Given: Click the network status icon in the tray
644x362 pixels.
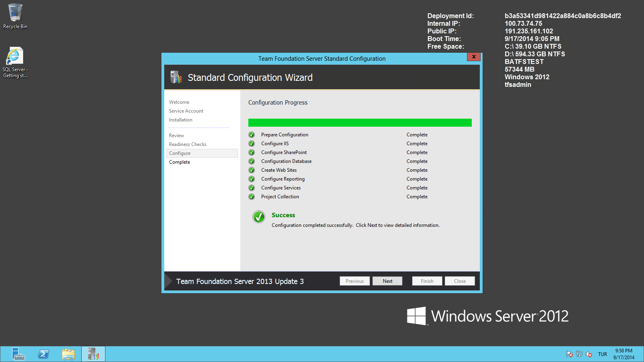Looking at the screenshot, I should coord(579,354).
